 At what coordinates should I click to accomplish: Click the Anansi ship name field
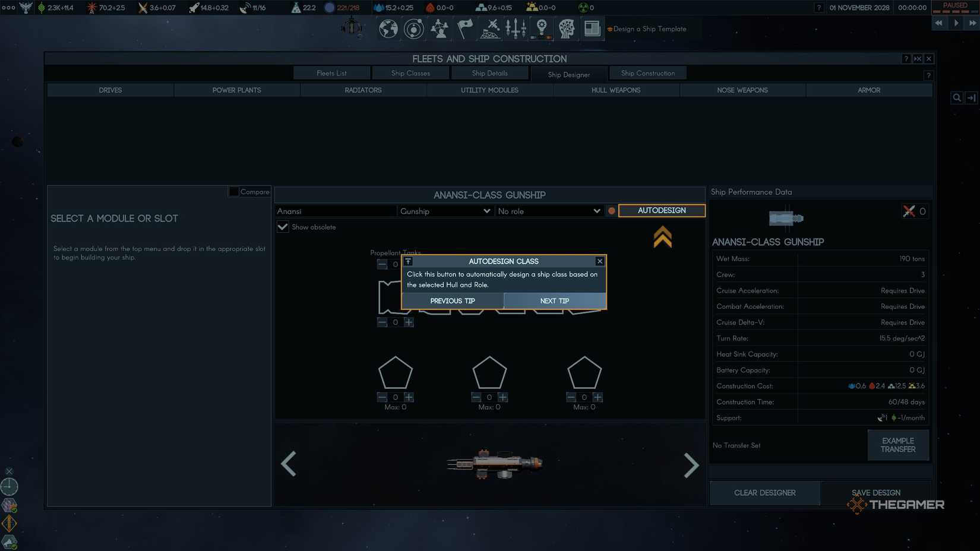pyautogui.click(x=336, y=211)
